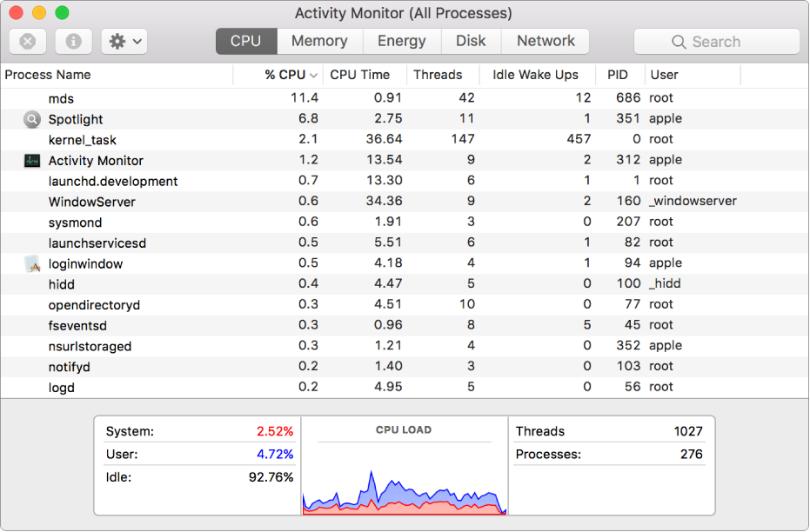Click PID value 686
The height and width of the screenshot is (532, 810).
[x=628, y=98]
